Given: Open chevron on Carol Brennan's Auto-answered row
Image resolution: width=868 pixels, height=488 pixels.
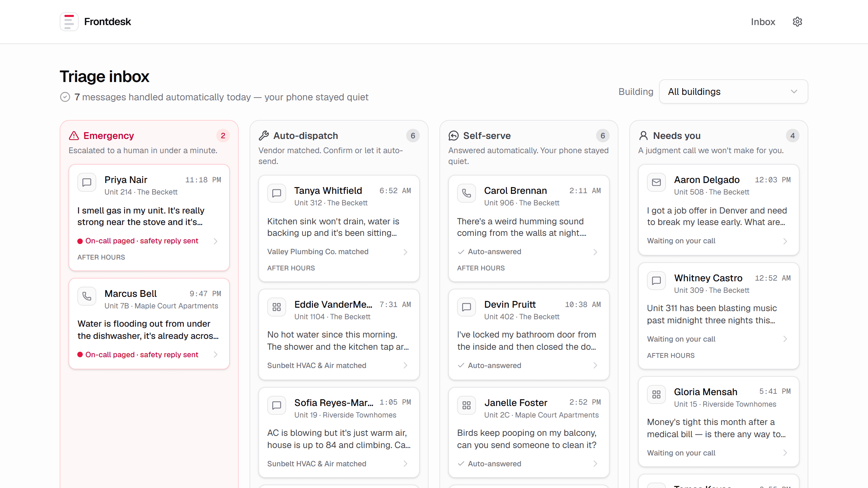Looking at the screenshot, I should 595,252.
